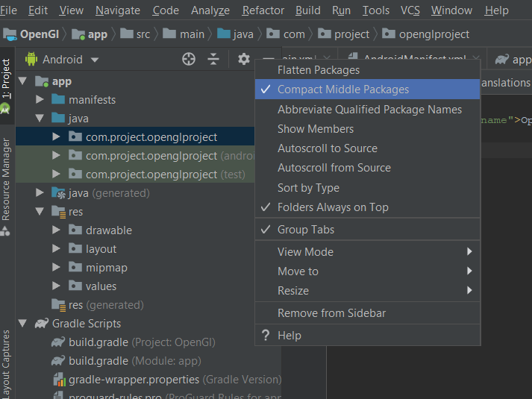Open the Refactor menu

pos(263,10)
